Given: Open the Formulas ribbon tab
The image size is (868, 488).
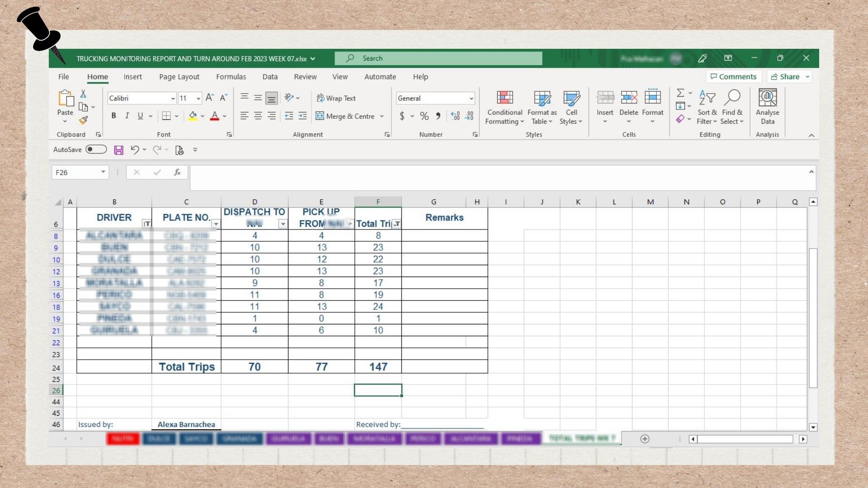Looking at the screenshot, I should [231, 77].
